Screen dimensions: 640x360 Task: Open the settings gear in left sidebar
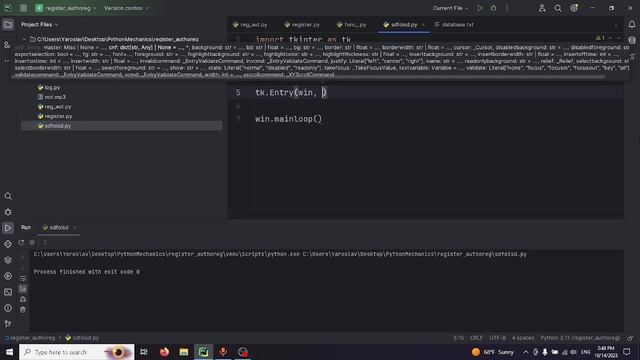pyautogui.click(x=8, y=212)
